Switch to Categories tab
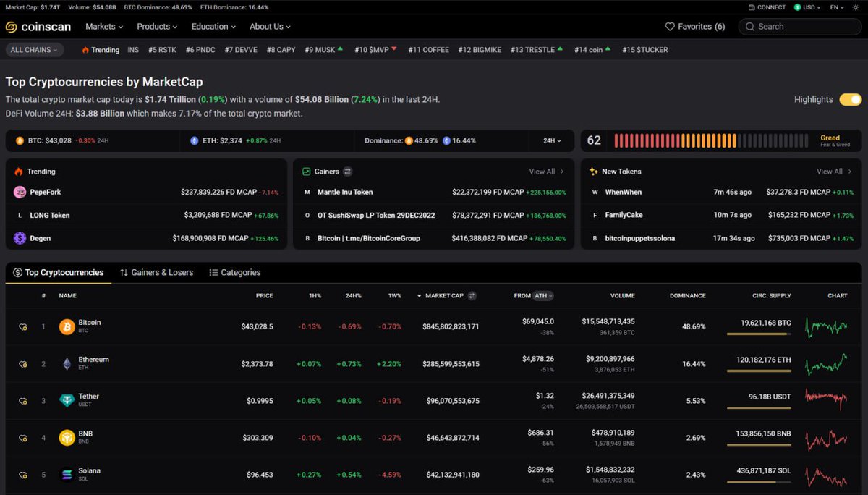The width and height of the screenshot is (868, 495). pos(235,273)
